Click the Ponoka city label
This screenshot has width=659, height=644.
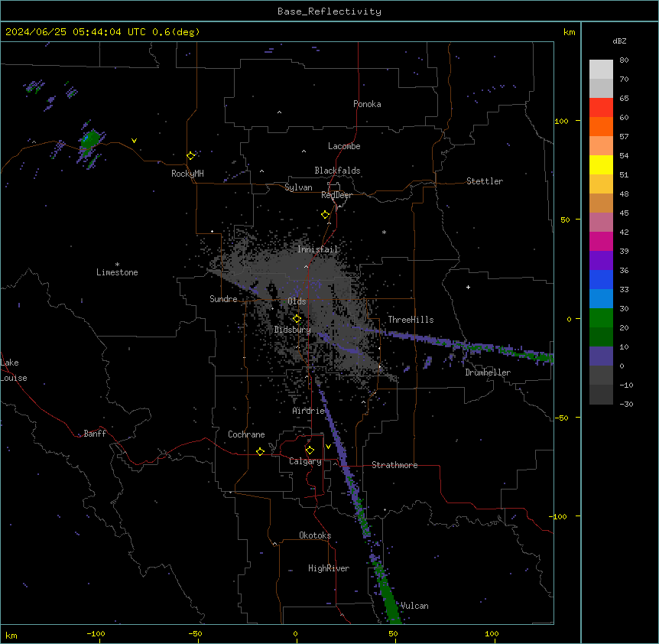tap(367, 104)
